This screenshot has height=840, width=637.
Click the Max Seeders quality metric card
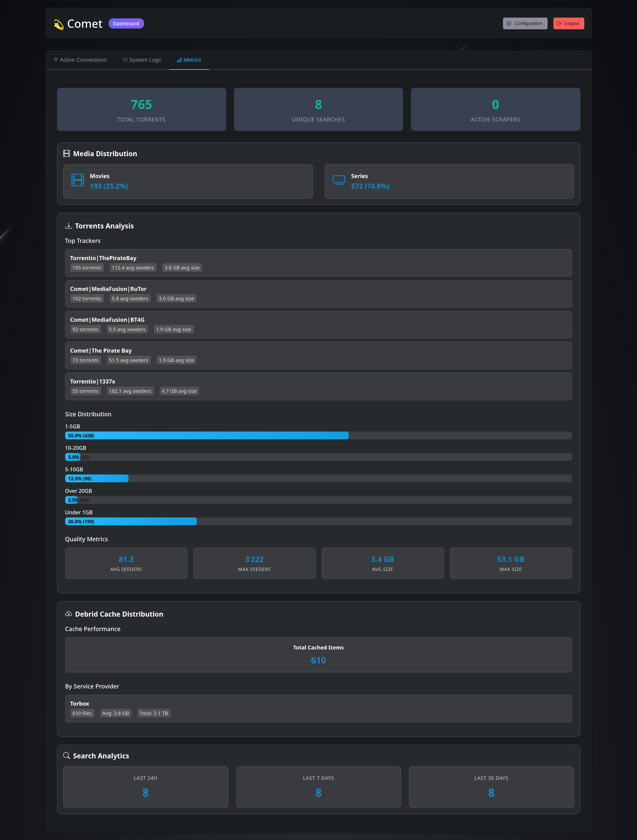click(254, 563)
